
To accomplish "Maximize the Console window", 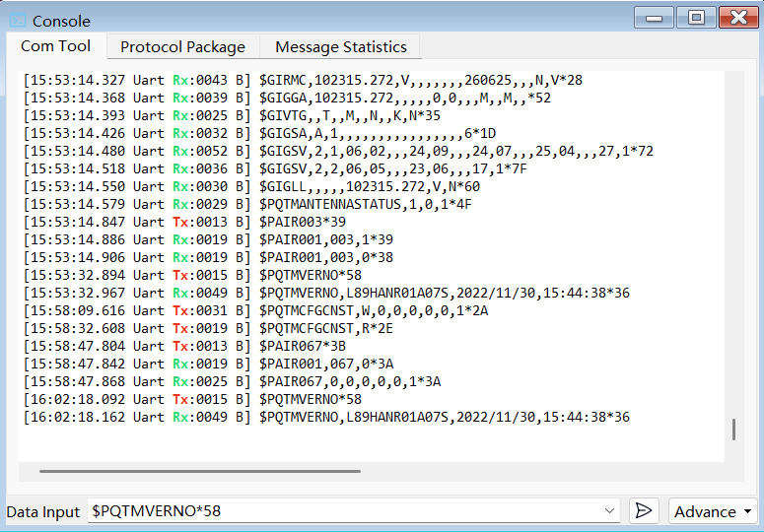I will [696, 18].
